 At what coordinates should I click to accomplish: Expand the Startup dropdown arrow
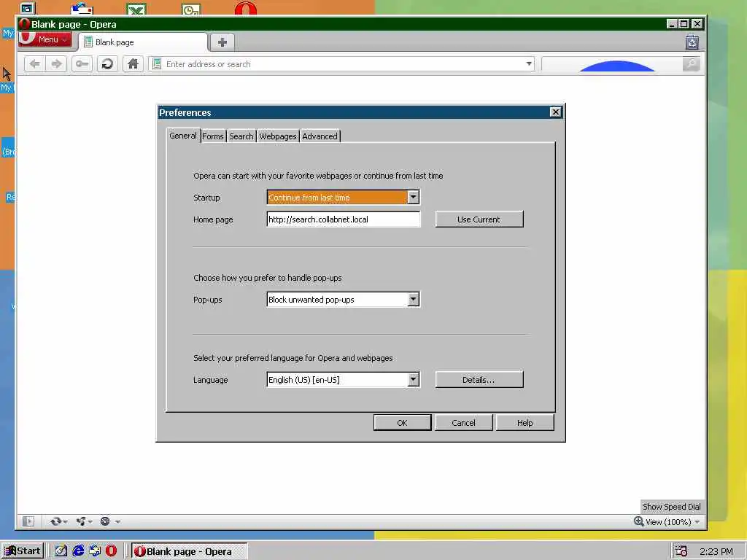pos(413,197)
